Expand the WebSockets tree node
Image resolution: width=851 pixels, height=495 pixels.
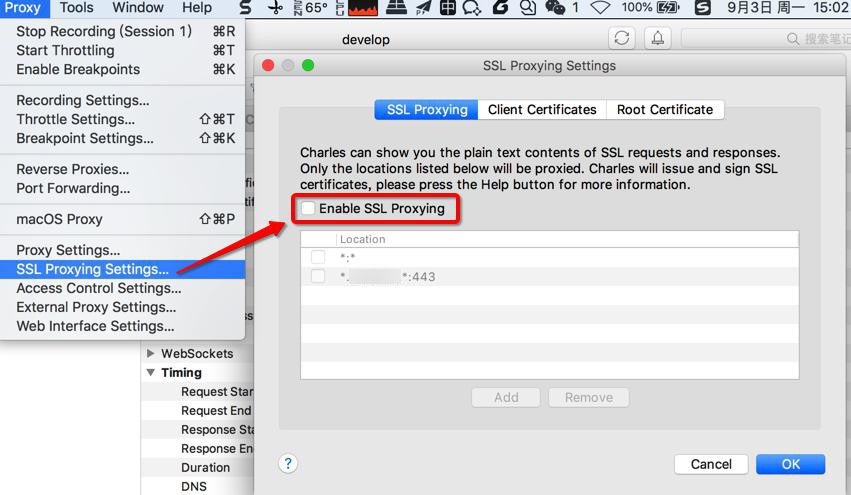click(x=150, y=353)
